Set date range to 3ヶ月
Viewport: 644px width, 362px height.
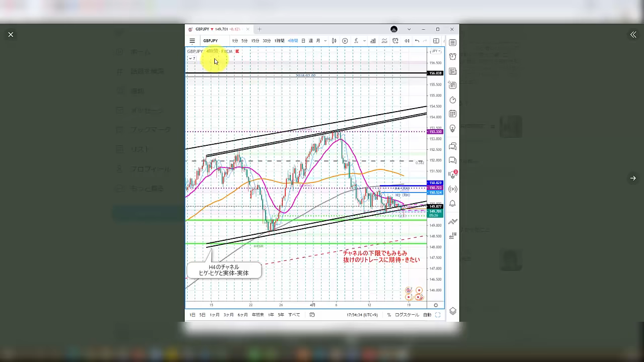[228, 315]
